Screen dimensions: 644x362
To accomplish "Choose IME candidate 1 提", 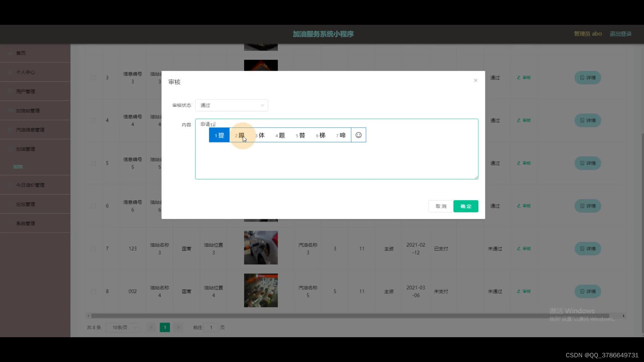I will [x=219, y=135].
